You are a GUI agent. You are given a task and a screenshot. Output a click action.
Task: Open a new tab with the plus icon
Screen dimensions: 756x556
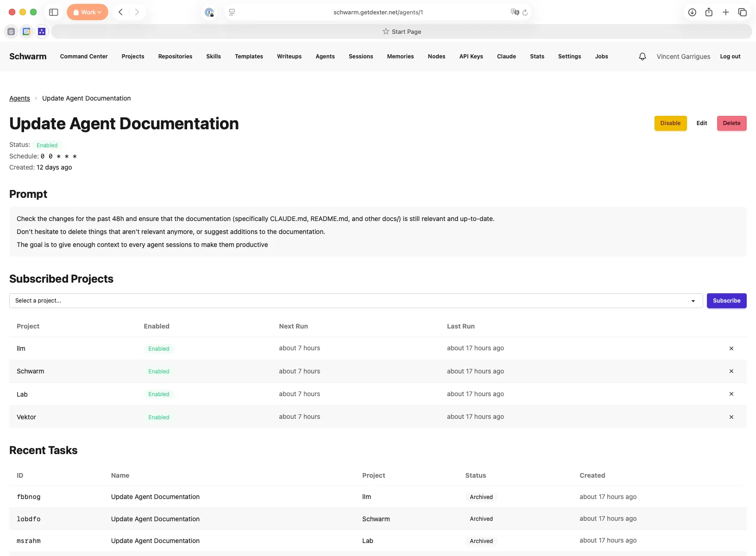coord(726,13)
